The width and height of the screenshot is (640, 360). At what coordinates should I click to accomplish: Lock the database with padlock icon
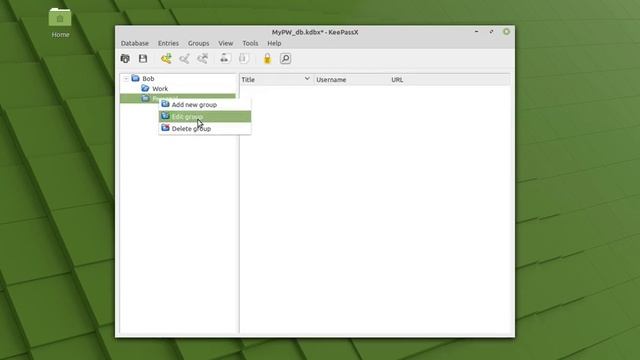point(267,58)
